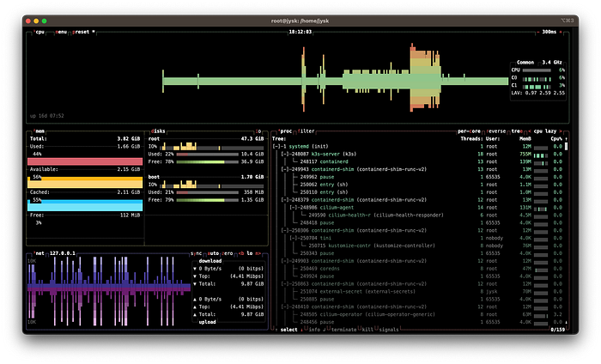Toggle the process tree view
This screenshot has height=364, width=601.
[x=517, y=131]
